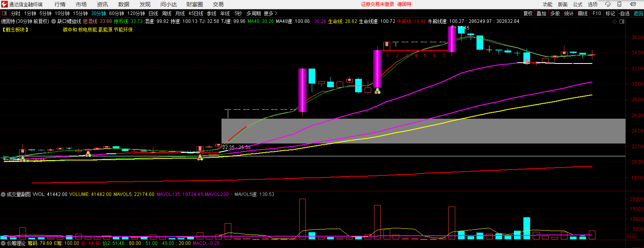Switch to 120分钟 period
This screenshot has width=644, height=248.
click(x=136, y=13)
